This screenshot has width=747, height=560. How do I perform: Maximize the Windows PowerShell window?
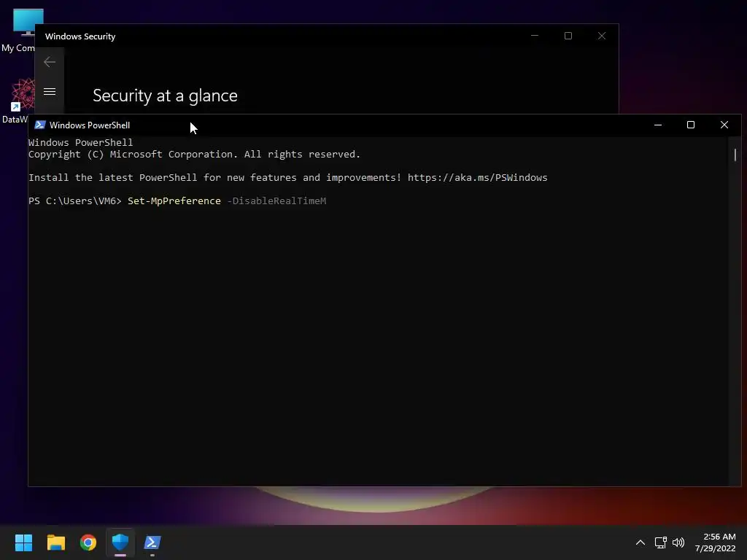(691, 125)
